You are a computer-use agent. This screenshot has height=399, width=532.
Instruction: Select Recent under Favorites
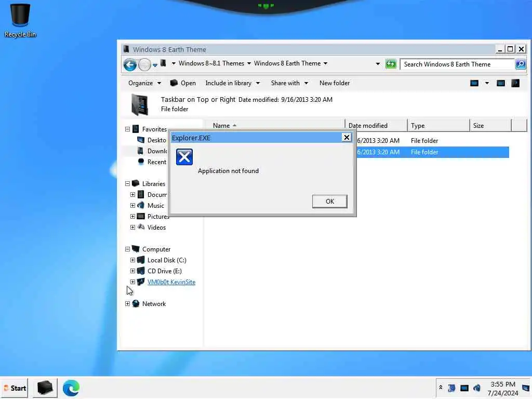pyautogui.click(x=157, y=162)
